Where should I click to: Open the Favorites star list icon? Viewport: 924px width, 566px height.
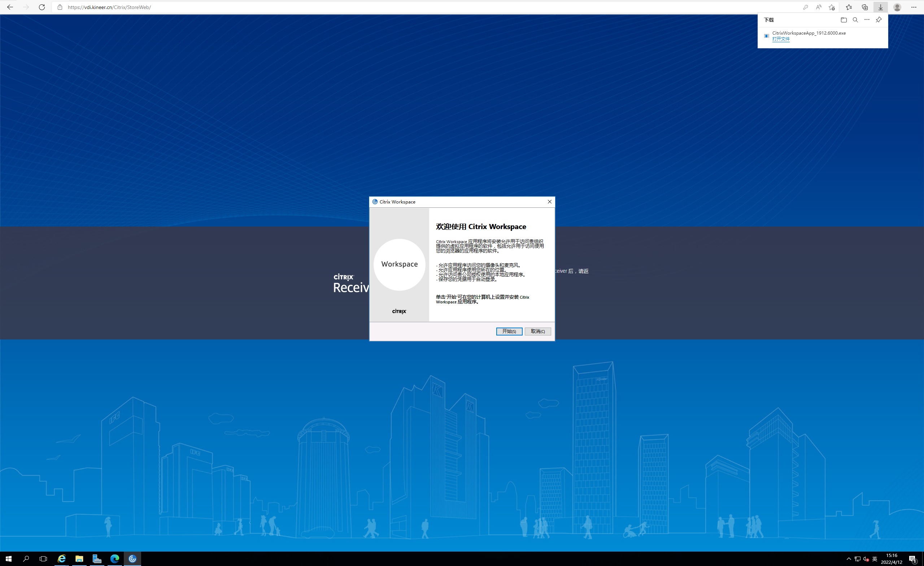coord(849,7)
